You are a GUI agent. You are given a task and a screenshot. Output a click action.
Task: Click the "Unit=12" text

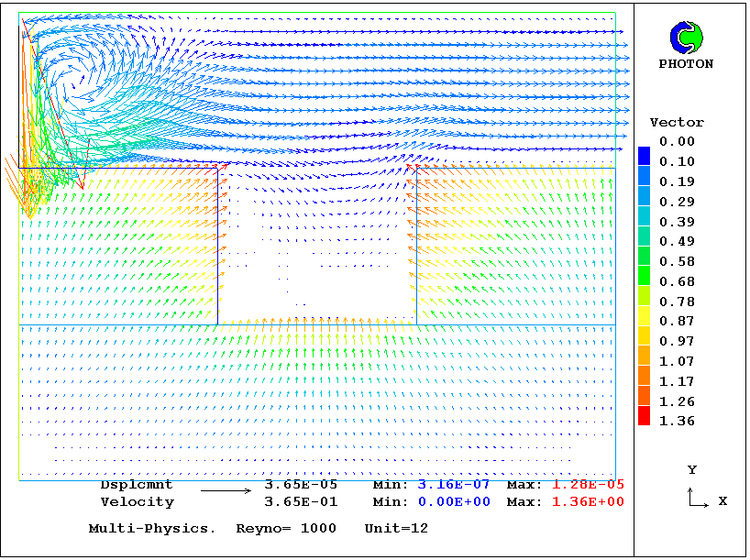coord(396,529)
